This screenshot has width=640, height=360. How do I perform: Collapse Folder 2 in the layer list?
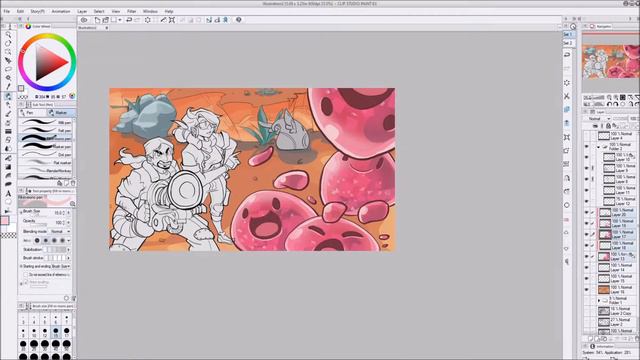(x=599, y=147)
